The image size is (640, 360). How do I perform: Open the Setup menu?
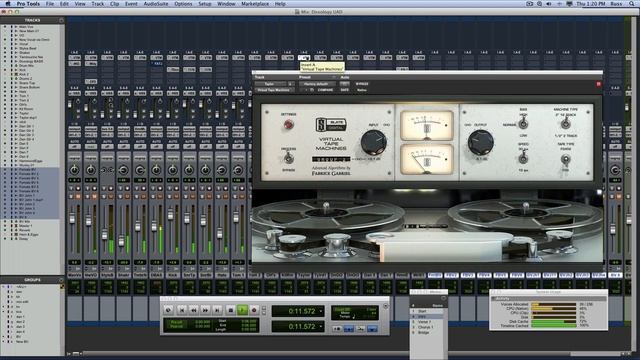[x=204, y=4]
